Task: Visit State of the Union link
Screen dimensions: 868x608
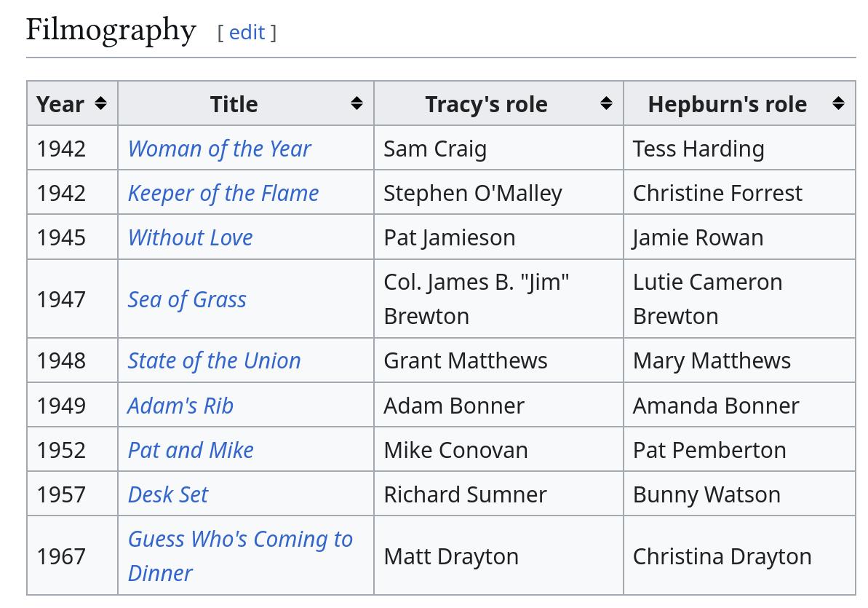Action: click(214, 361)
